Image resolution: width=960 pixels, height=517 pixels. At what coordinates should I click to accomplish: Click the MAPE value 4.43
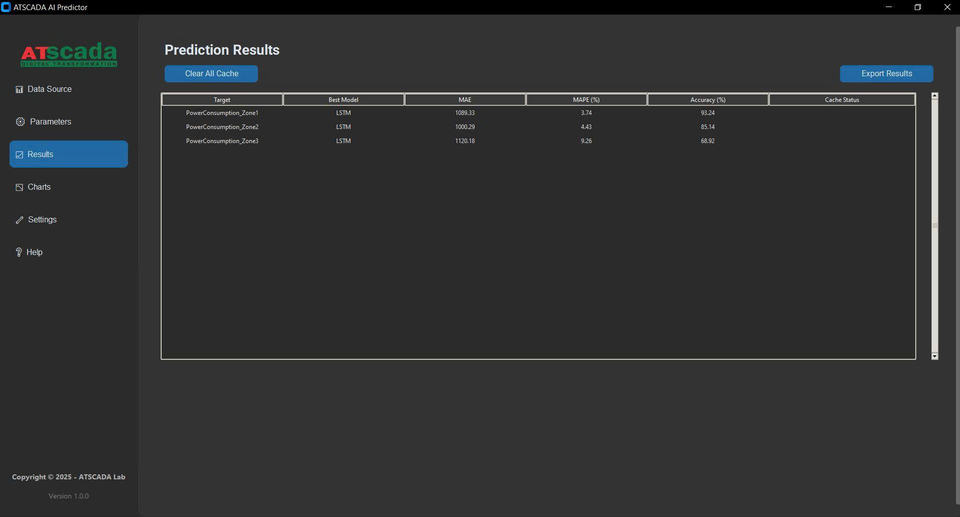587,127
